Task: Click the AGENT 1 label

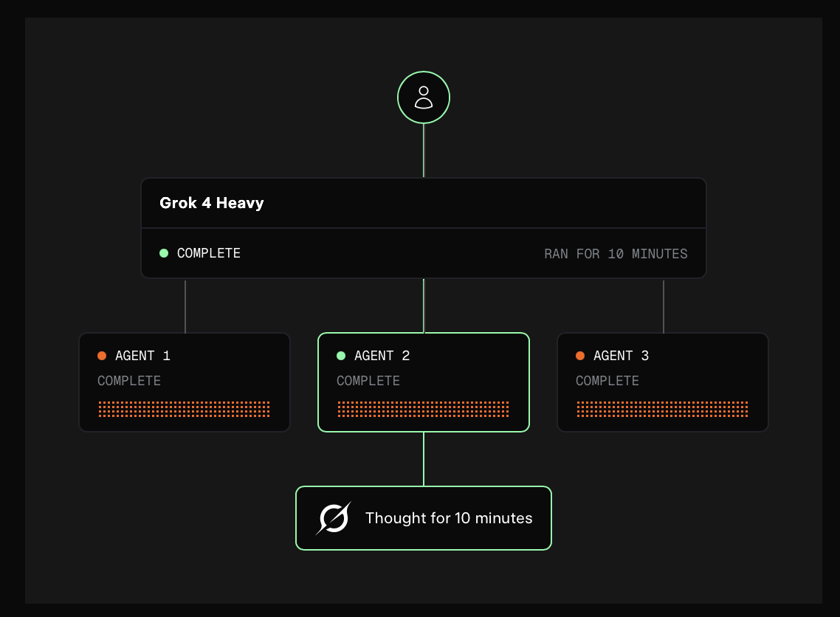Action: 142,356
